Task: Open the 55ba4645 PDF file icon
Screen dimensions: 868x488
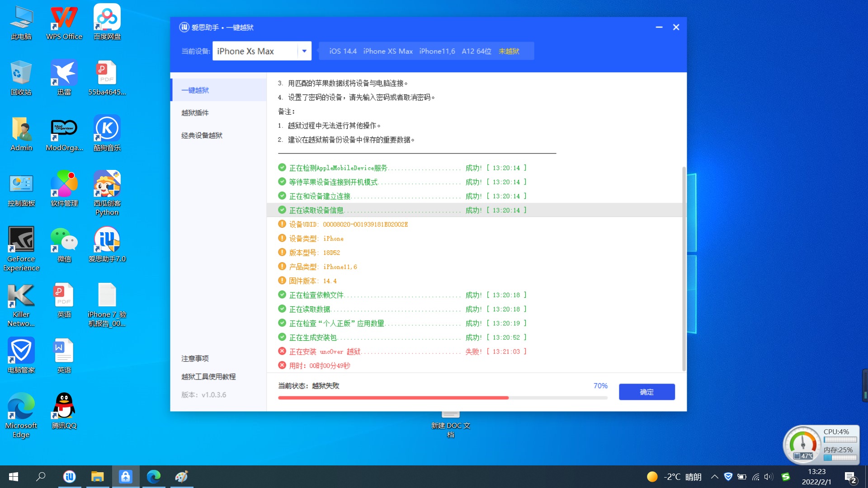Action: click(x=107, y=78)
